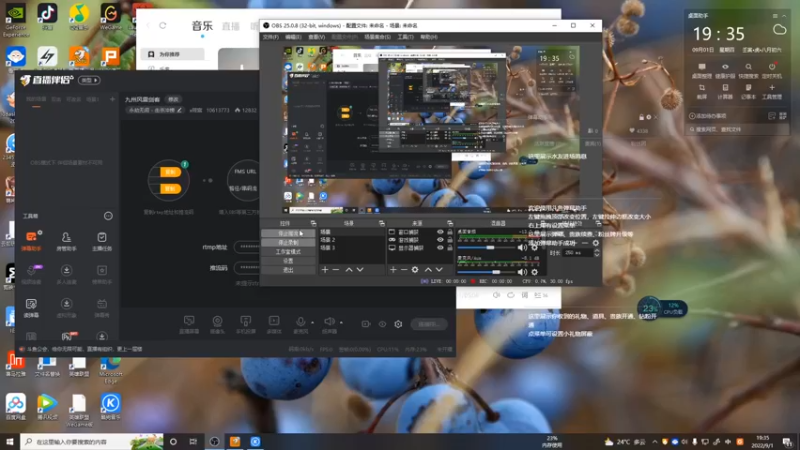Move scene up in OBS Scenes panel

point(349,269)
